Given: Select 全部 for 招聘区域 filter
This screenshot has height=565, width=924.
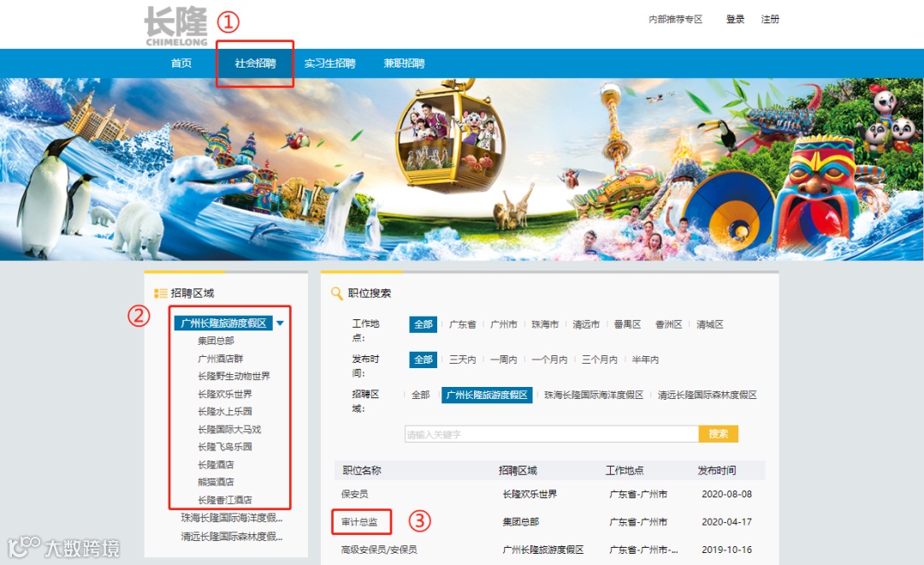Looking at the screenshot, I should pyautogui.click(x=421, y=395).
